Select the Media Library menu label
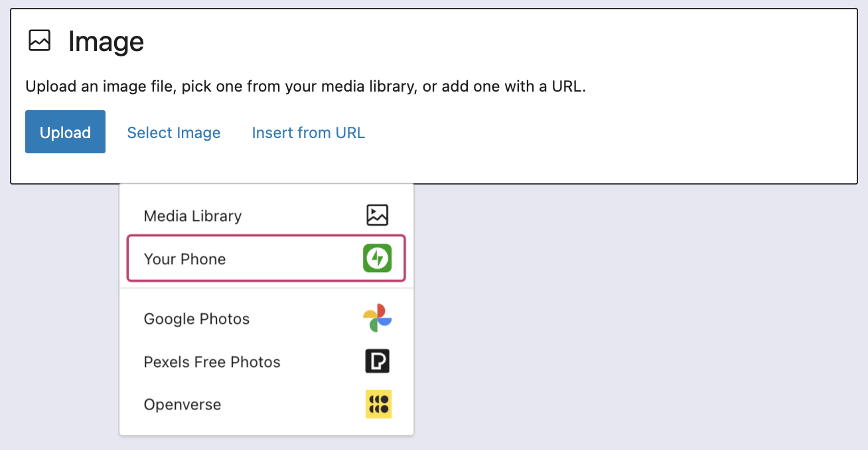The height and width of the screenshot is (450, 868). coord(192,216)
